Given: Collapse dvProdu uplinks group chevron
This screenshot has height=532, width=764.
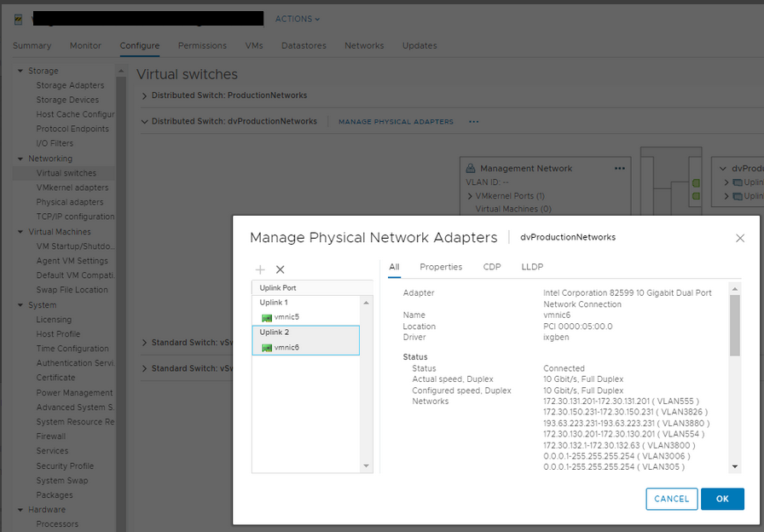Looking at the screenshot, I should pos(723,169).
